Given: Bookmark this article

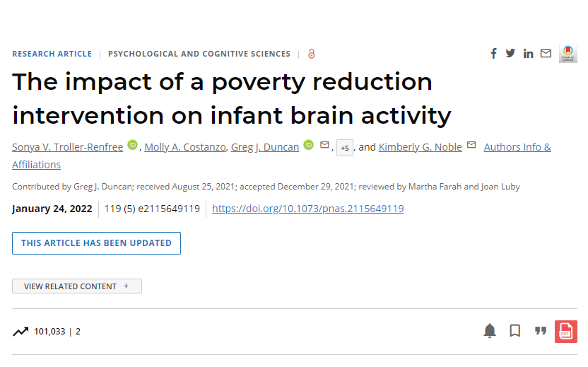Looking at the screenshot, I should coord(515,331).
